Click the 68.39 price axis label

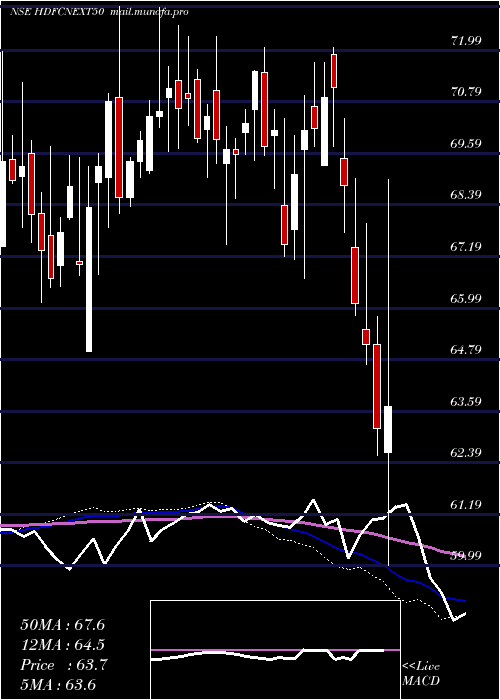tap(467, 195)
